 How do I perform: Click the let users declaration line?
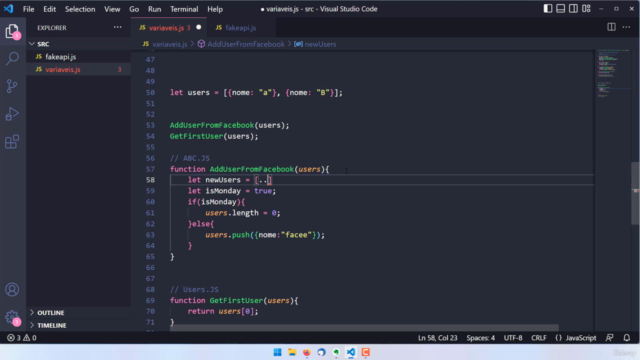pyautogui.click(x=256, y=93)
